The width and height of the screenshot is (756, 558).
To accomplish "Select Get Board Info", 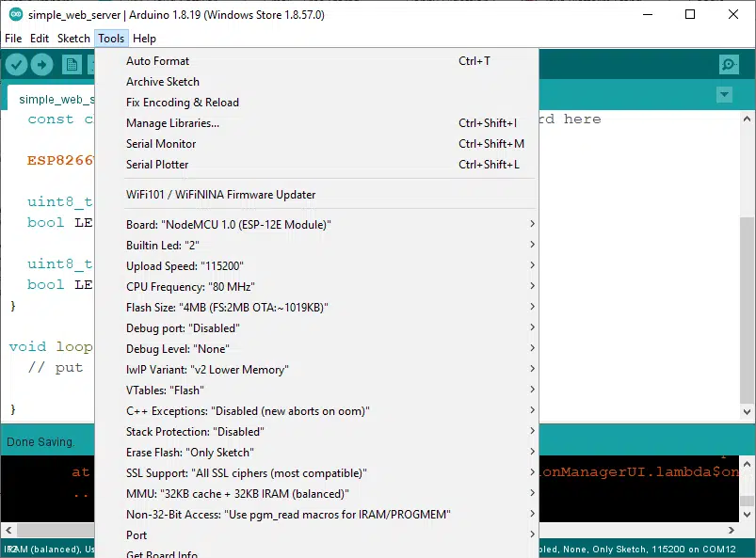I will (316, 552).
